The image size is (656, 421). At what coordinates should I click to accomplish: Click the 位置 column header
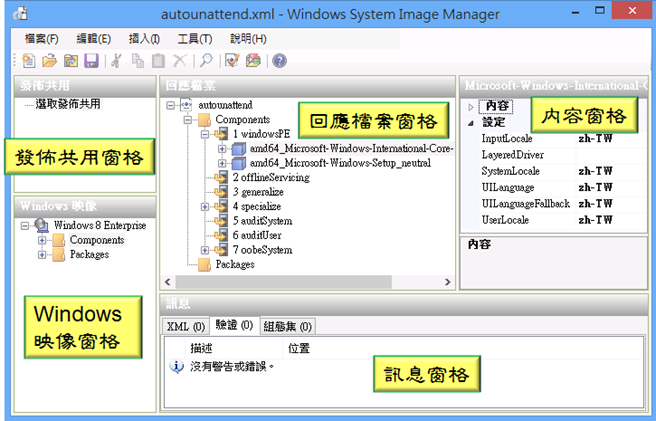[x=299, y=348]
